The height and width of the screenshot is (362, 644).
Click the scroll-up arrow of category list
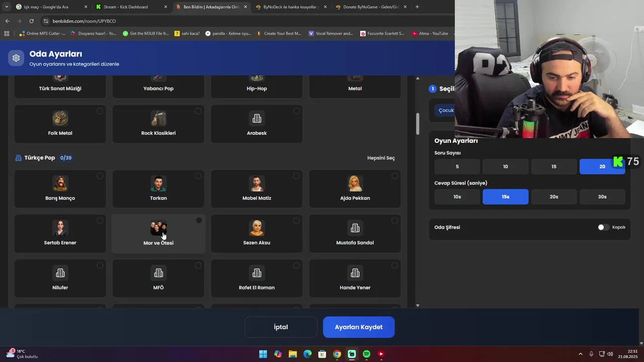point(418,78)
